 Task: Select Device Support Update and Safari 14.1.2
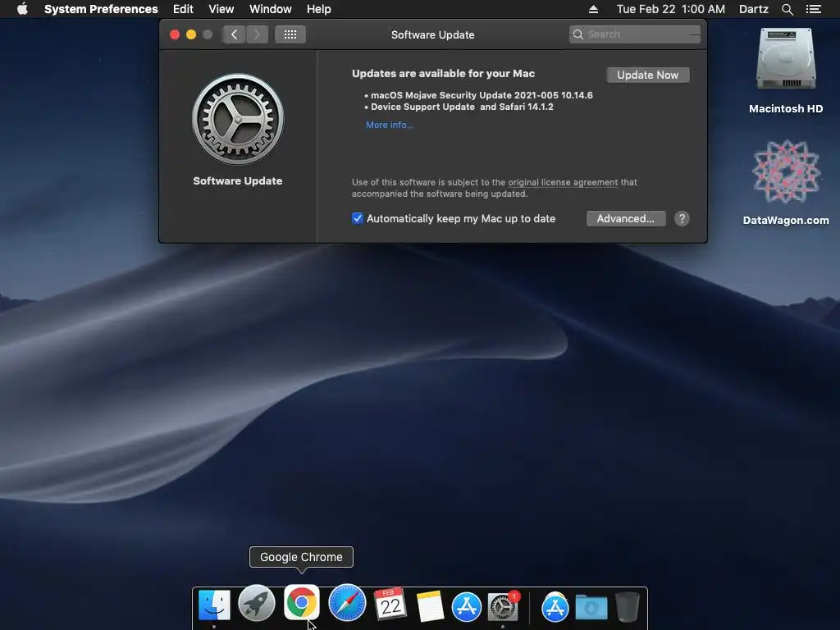(x=463, y=107)
